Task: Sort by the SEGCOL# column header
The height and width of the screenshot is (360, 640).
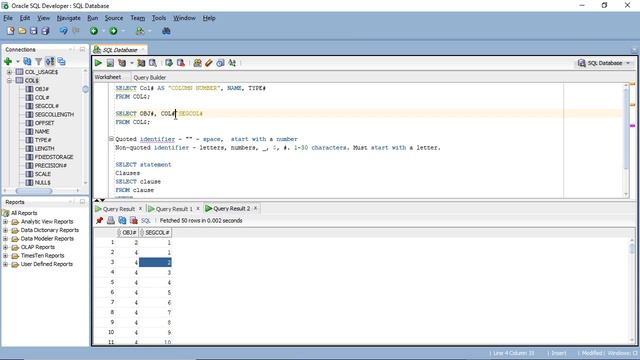Action: (157, 232)
